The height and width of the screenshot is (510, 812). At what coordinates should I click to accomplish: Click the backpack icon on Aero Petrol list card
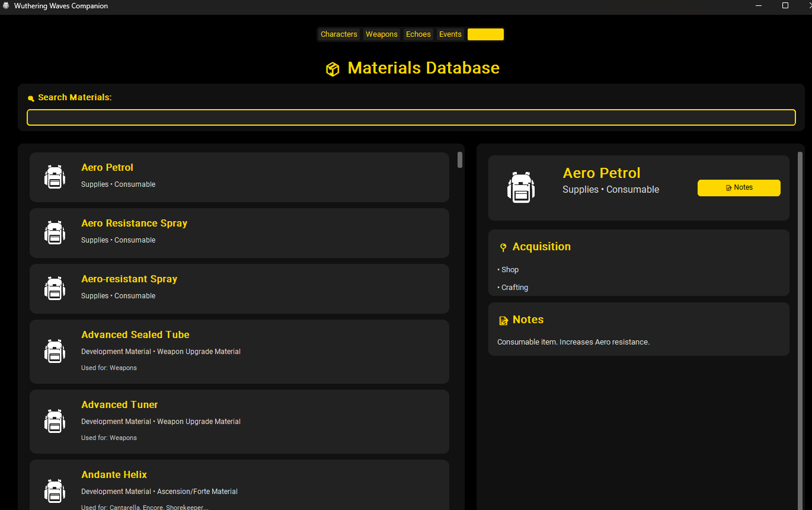(x=55, y=177)
